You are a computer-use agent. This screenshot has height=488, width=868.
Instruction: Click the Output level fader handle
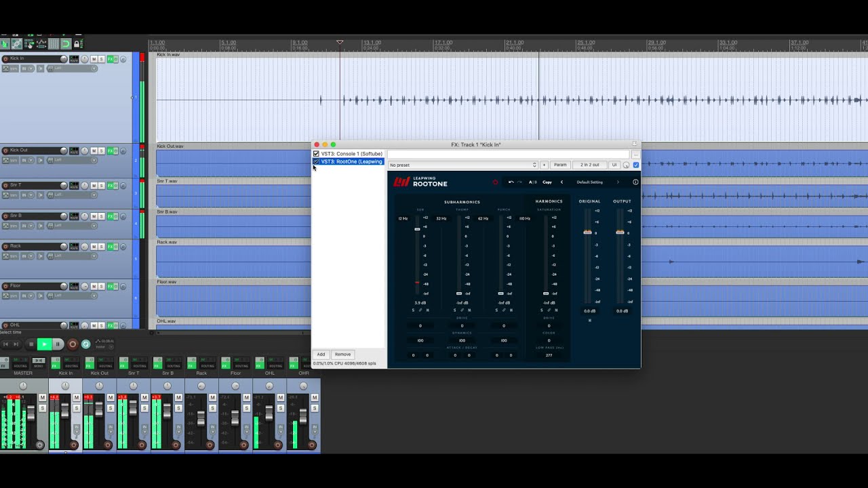coord(620,232)
